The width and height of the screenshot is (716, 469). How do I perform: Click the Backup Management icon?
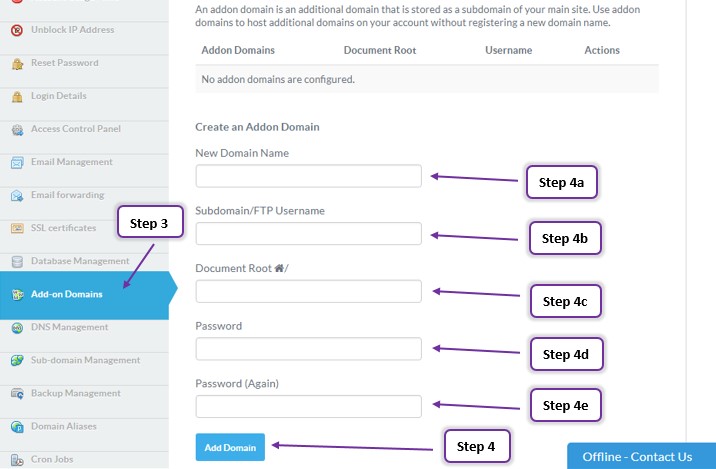click(x=17, y=393)
